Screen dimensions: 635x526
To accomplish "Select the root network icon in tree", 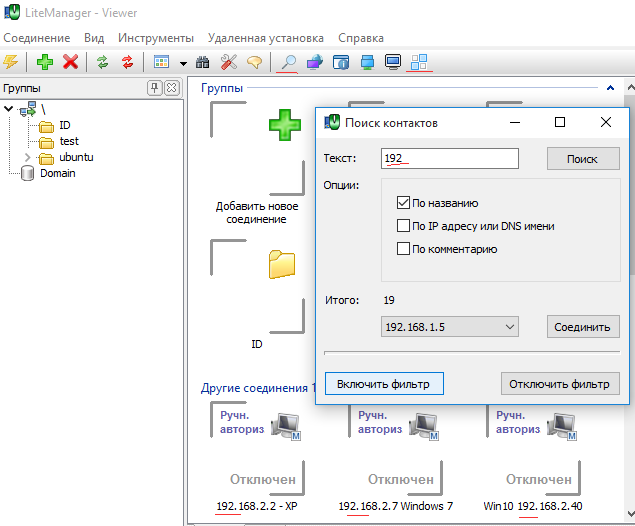I will (28, 109).
